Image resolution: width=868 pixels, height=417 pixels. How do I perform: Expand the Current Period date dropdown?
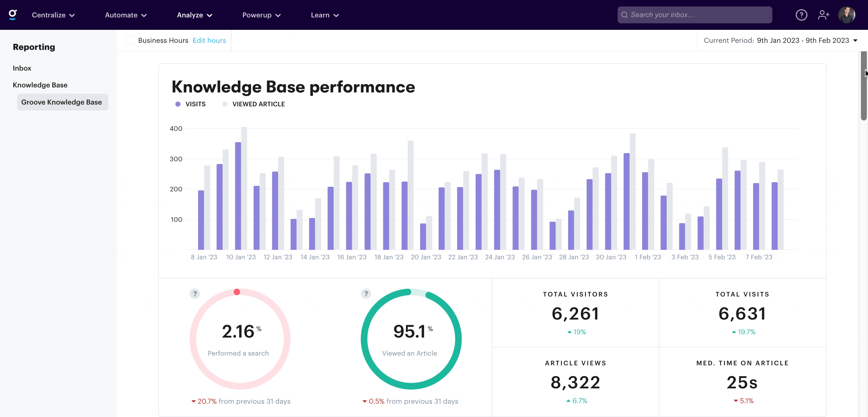[855, 40]
